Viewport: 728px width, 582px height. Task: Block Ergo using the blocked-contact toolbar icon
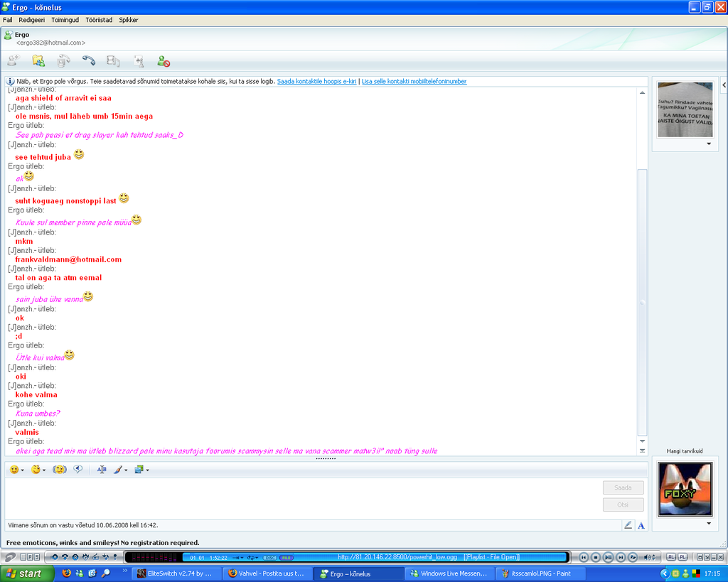162,60
